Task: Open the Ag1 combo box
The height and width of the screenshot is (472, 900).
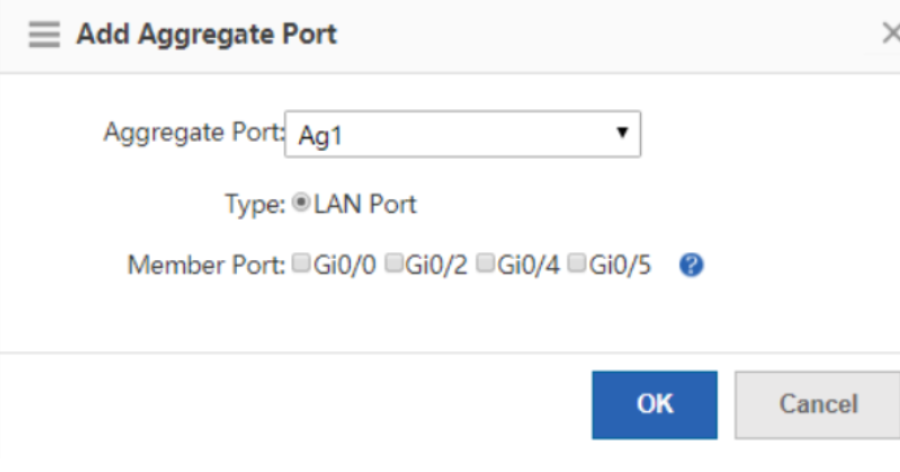Action: pyautogui.click(x=463, y=134)
